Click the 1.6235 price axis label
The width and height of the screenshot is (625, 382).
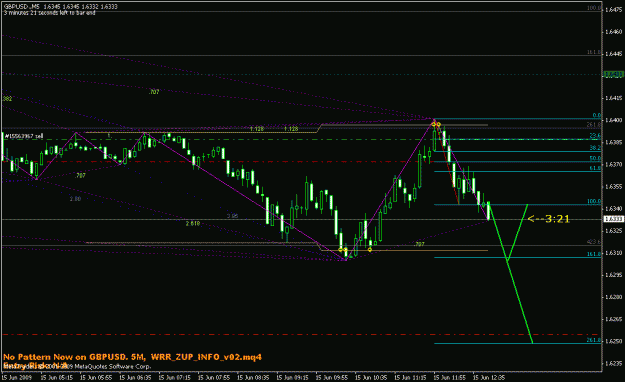tap(614, 364)
